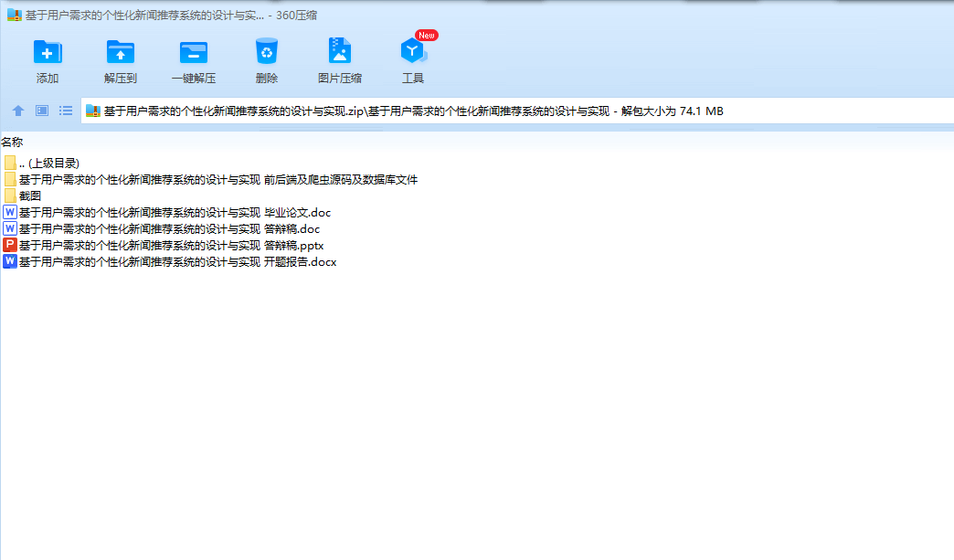Open the 工具 tools icon with New badge
954x560 pixels.
(x=414, y=50)
